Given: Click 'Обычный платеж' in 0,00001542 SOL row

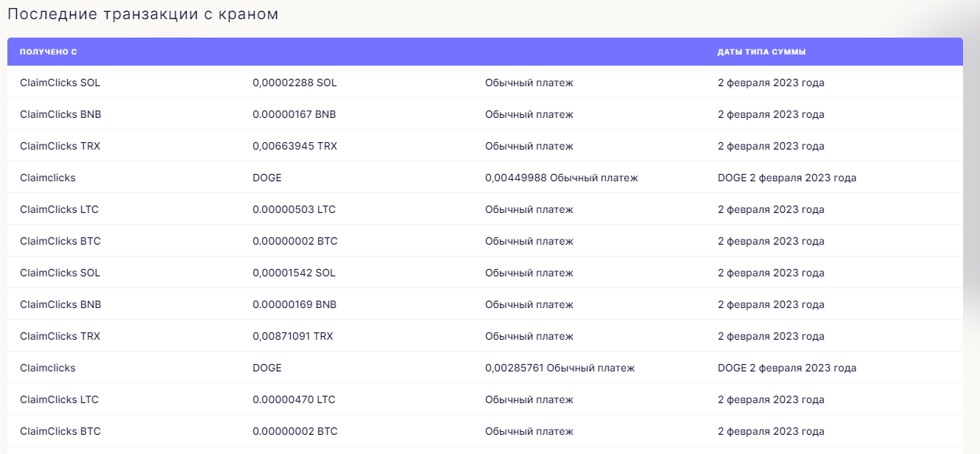Looking at the screenshot, I should [529, 273].
